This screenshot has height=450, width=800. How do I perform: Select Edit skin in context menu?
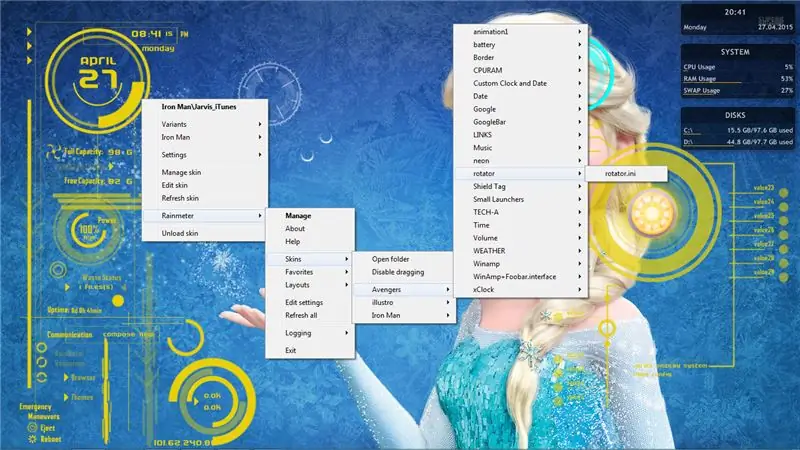tap(205, 185)
